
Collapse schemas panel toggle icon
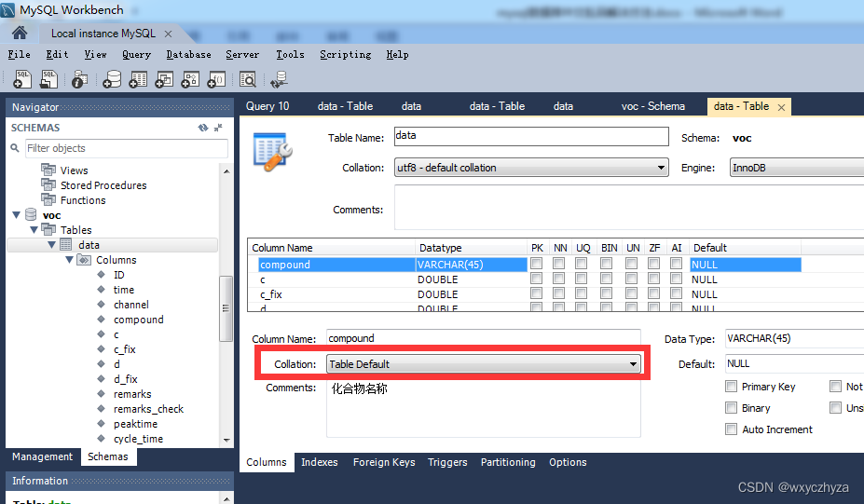(218, 128)
